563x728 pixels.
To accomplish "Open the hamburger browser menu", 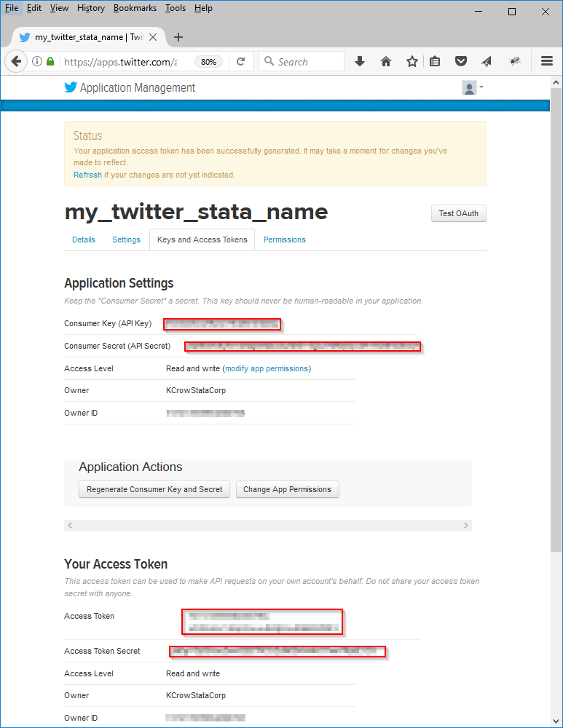I will 547,61.
